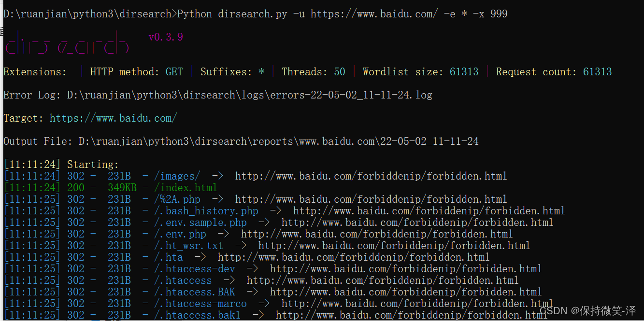
Task: Click the Request count value 61313
Action: [597, 72]
